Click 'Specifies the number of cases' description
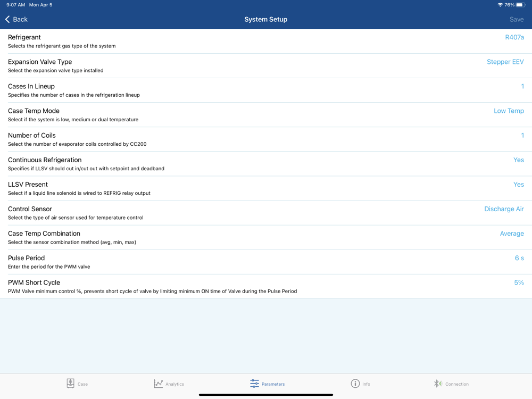The image size is (532, 399). pos(74,95)
